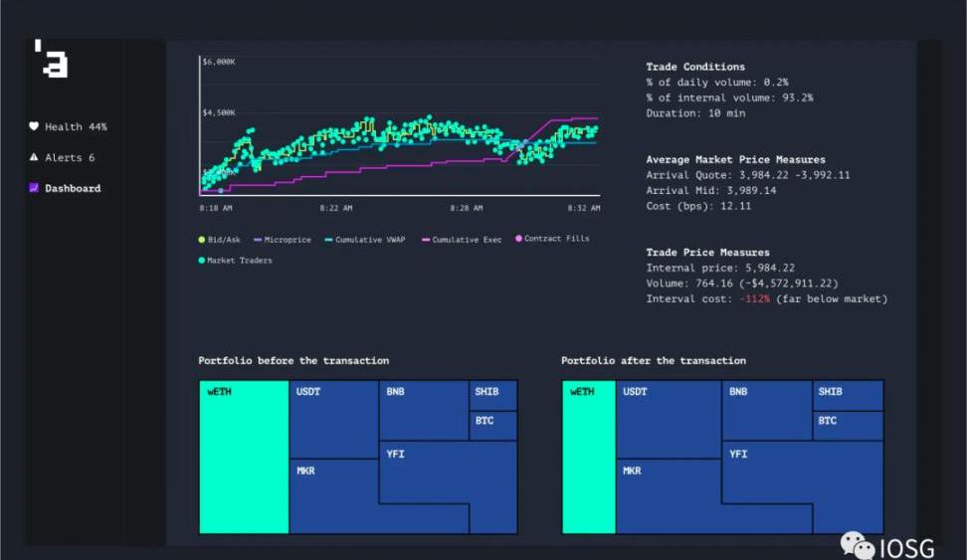Click the app logo in the sidebar
Image resolution: width=967 pixels, height=560 pixels.
coord(51,59)
